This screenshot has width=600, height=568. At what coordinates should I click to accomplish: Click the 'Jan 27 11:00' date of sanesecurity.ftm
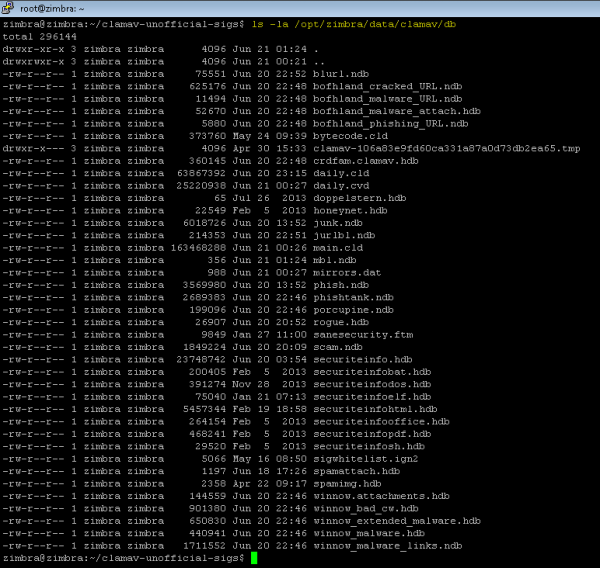click(270, 335)
